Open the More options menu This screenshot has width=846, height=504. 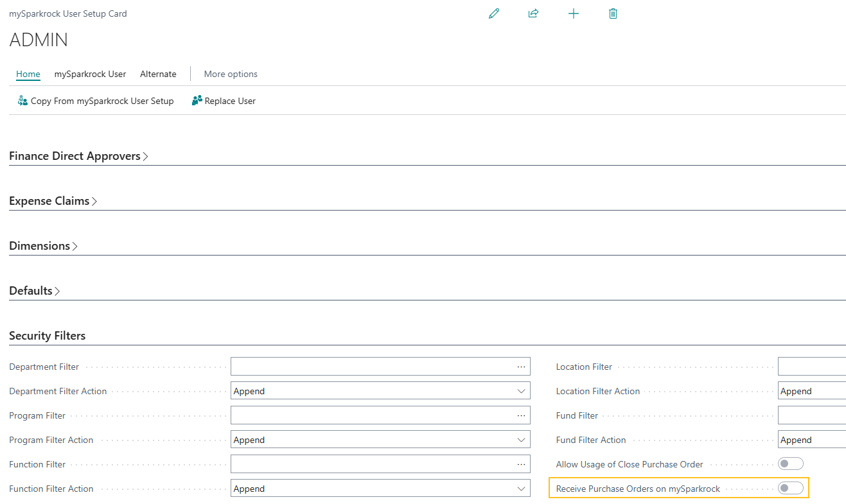click(x=230, y=74)
